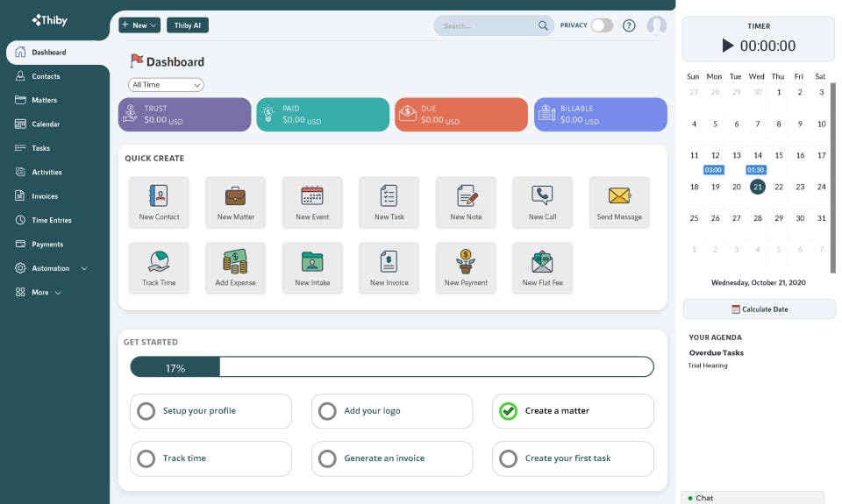The width and height of the screenshot is (842, 504).
Task: Start the timer with the play button
Action: [728, 46]
